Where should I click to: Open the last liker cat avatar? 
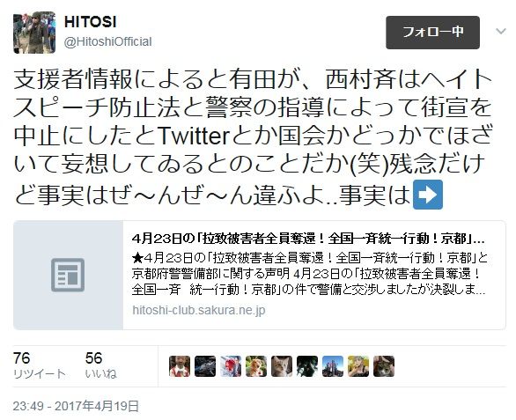click(384, 366)
